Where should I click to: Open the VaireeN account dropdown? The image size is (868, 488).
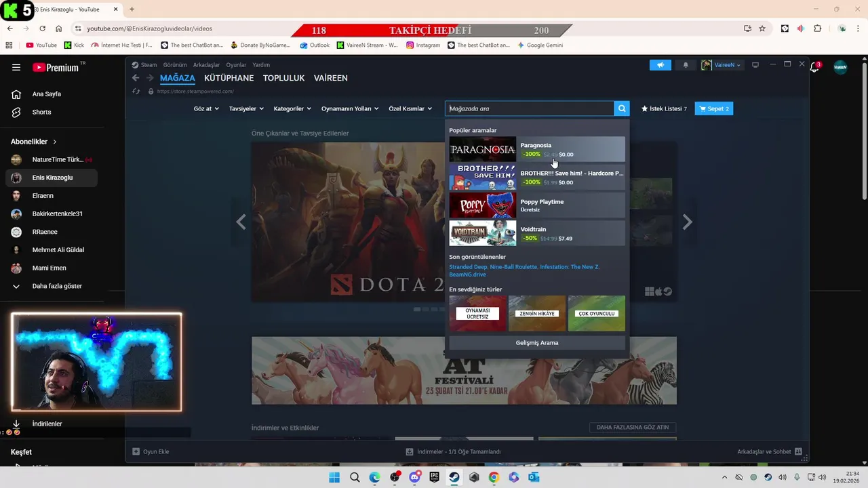point(722,65)
